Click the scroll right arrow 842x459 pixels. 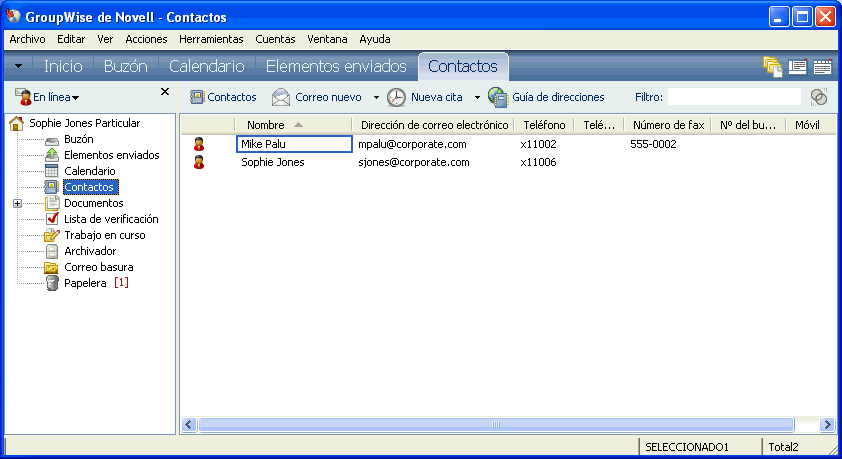pyautogui.click(x=828, y=425)
